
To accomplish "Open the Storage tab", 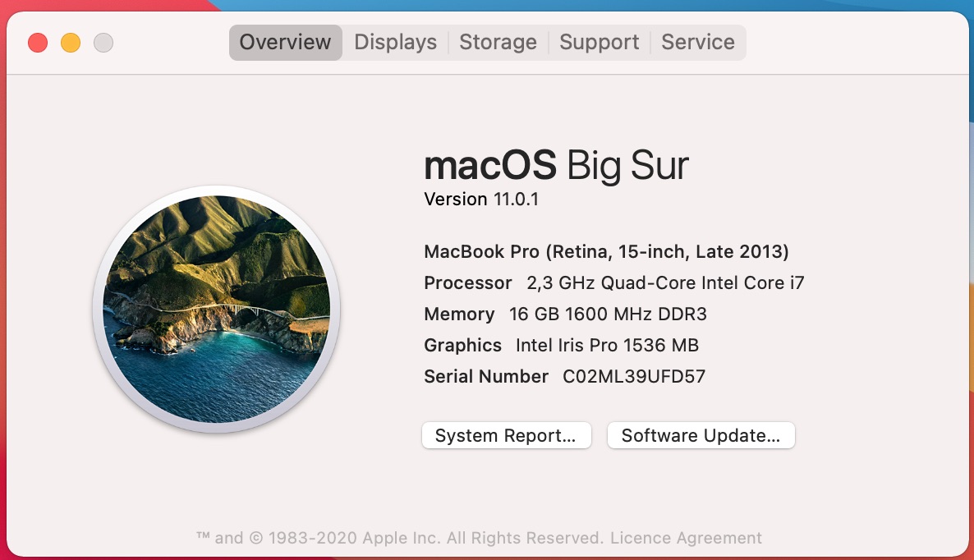I will coord(498,43).
